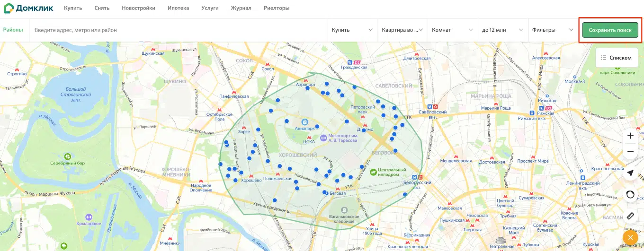Open the Фильтры dropdown
The image size is (644, 251).
point(553,30)
